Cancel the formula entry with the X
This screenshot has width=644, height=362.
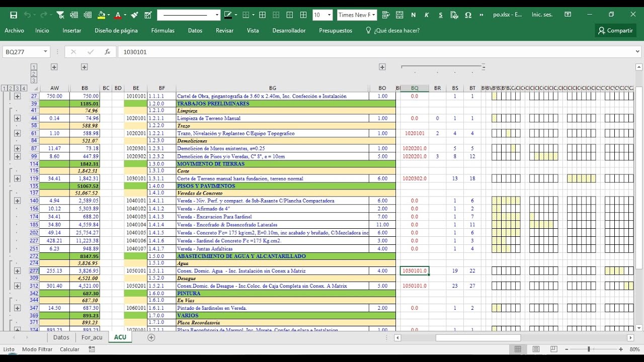point(73,52)
